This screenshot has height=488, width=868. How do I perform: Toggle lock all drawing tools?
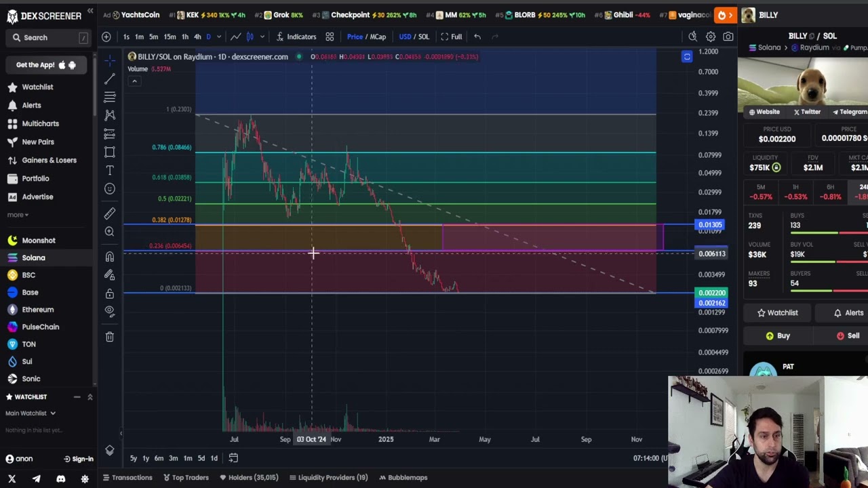point(110,293)
